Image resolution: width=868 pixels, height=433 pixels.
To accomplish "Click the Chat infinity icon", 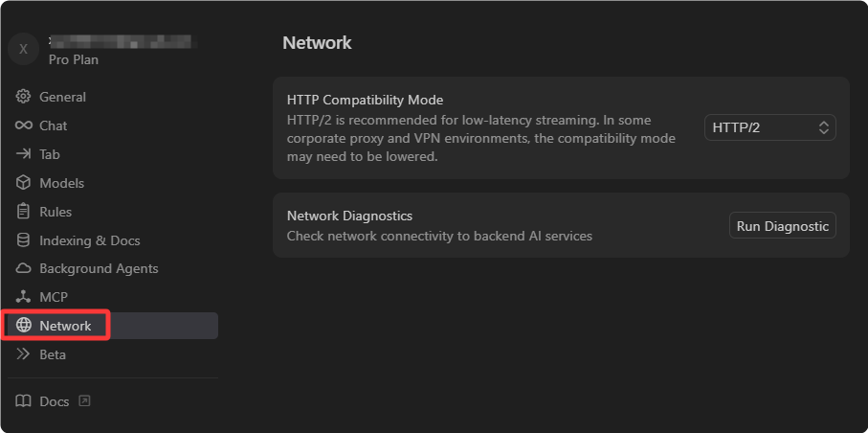I will 23,125.
